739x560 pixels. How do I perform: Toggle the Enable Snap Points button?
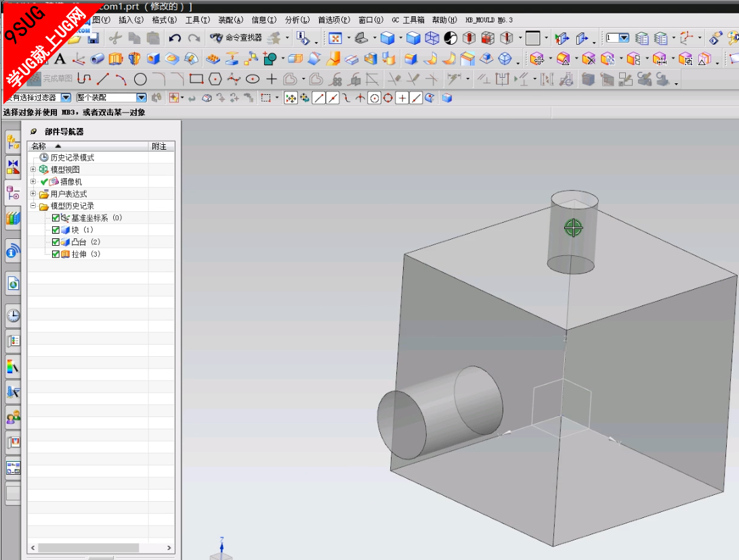291,98
